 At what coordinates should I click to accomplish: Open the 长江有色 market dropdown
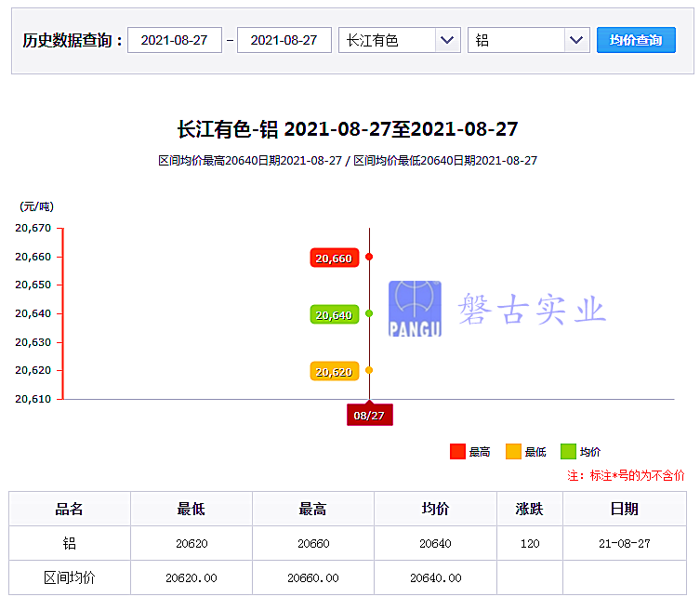click(x=400, y=40)
